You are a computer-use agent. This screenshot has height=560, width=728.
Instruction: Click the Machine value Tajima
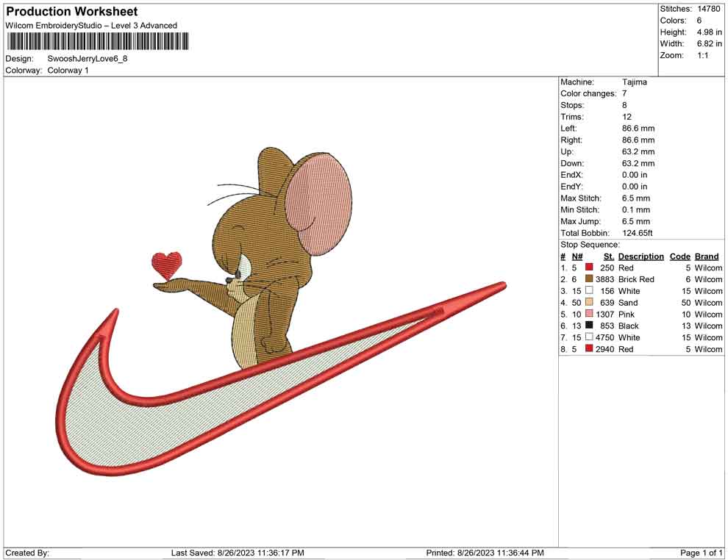[x=634, y=82]
